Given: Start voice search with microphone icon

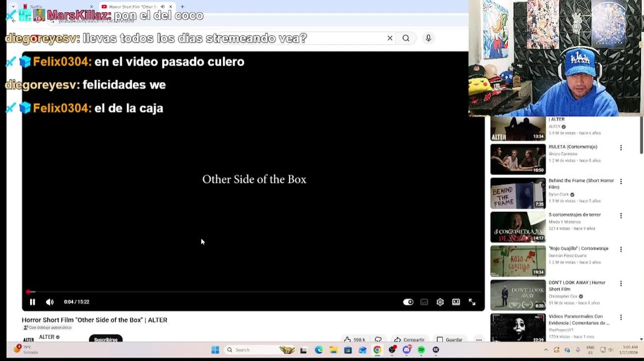Looking at the screenshot, I should 428,38.
